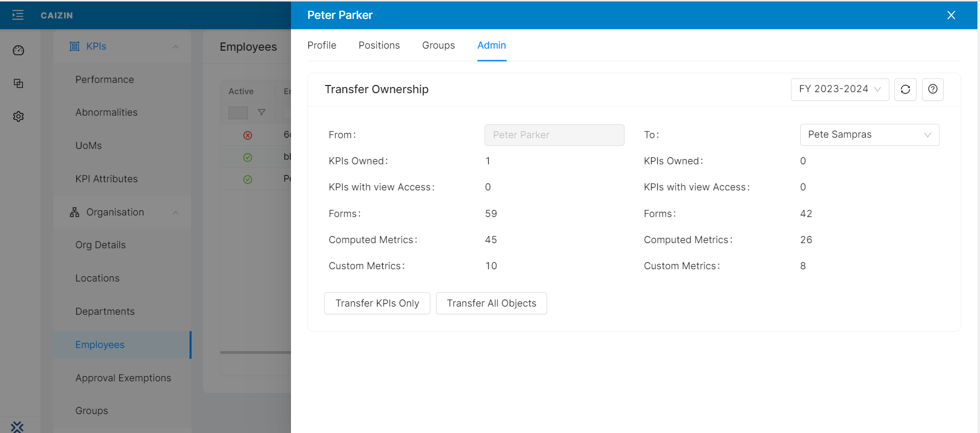
Task: Click Transfer All Objects button
Action: (491, 304)
